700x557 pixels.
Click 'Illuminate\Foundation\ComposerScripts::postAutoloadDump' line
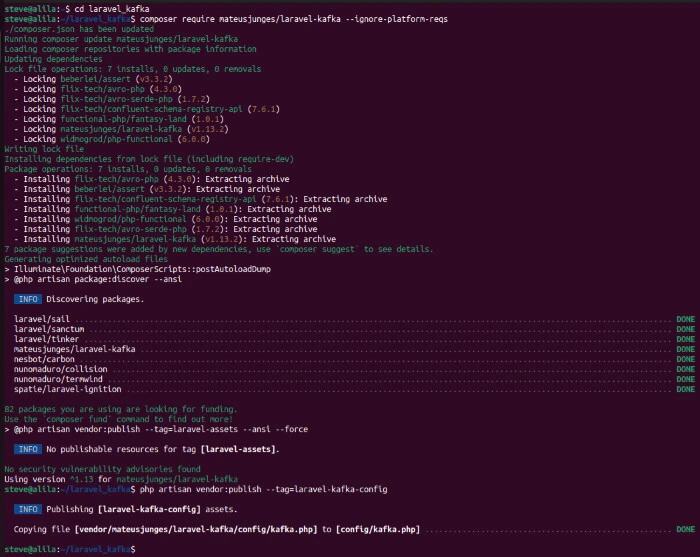138,269
